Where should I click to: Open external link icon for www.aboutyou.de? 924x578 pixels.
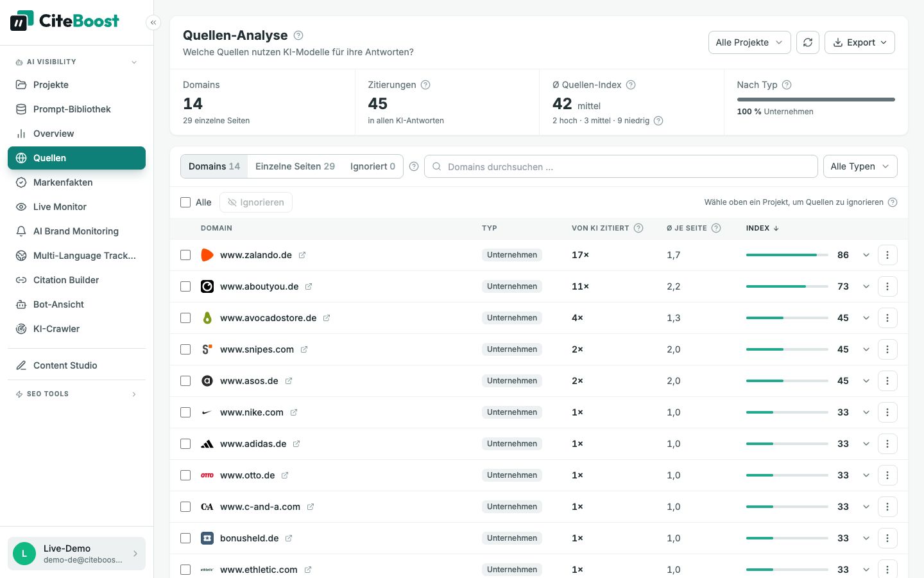point(309,286)
